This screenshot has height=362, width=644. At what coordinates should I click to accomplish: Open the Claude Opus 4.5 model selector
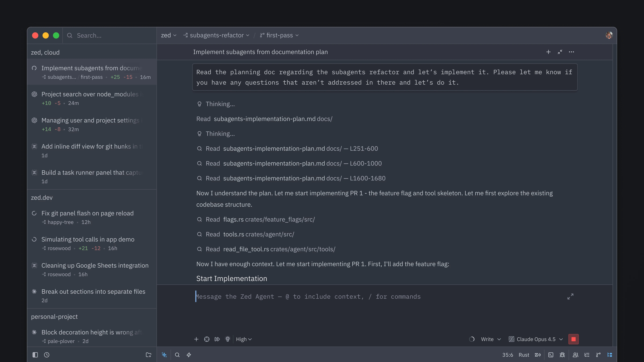click(536, 339)
